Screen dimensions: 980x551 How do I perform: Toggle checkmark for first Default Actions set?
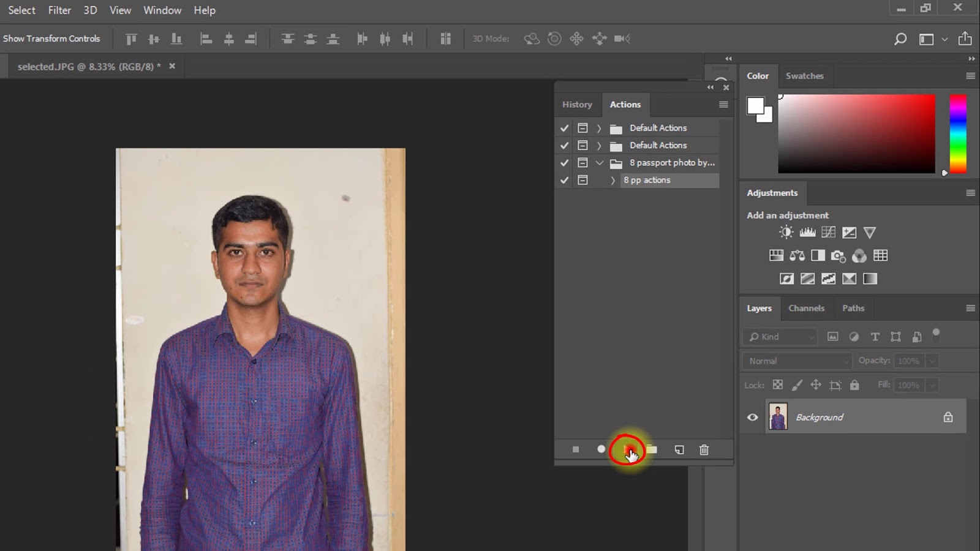point(564,128)
